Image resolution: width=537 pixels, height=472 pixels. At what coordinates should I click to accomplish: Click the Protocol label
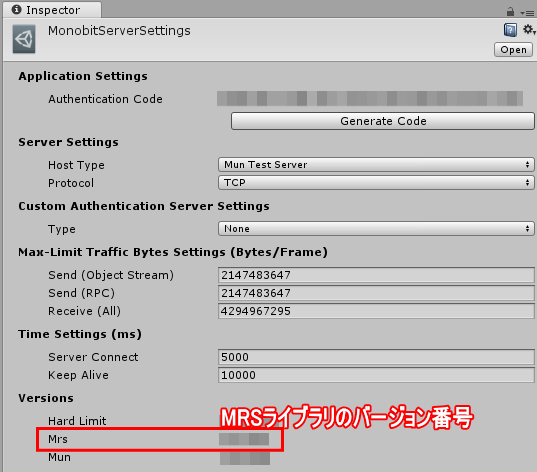71,183
